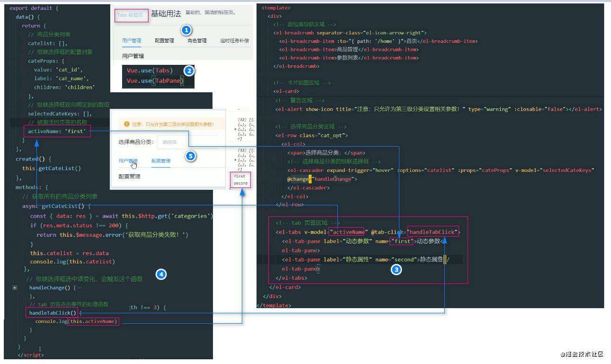Click the 'if (res.meta.status !== 200)' line
This screenshot has width=611, height=364.
click(x=80, y=225)
